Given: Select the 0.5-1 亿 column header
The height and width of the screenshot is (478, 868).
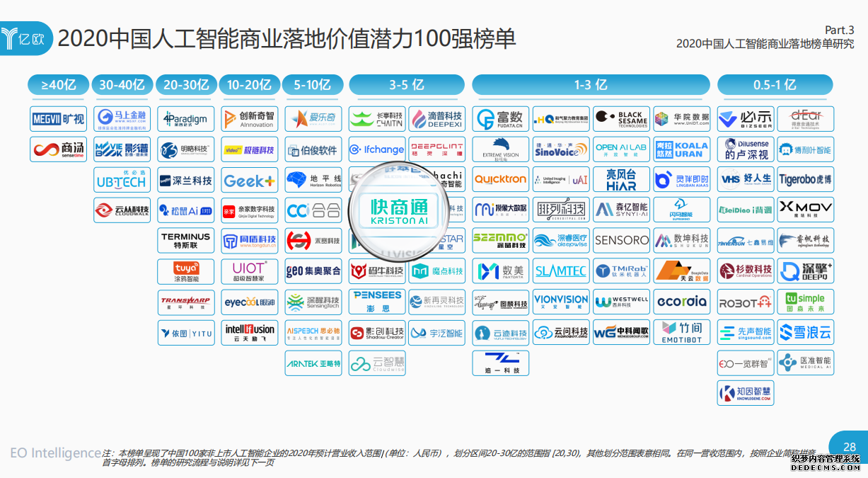Looking at the screenshot, I should point(775,85).
